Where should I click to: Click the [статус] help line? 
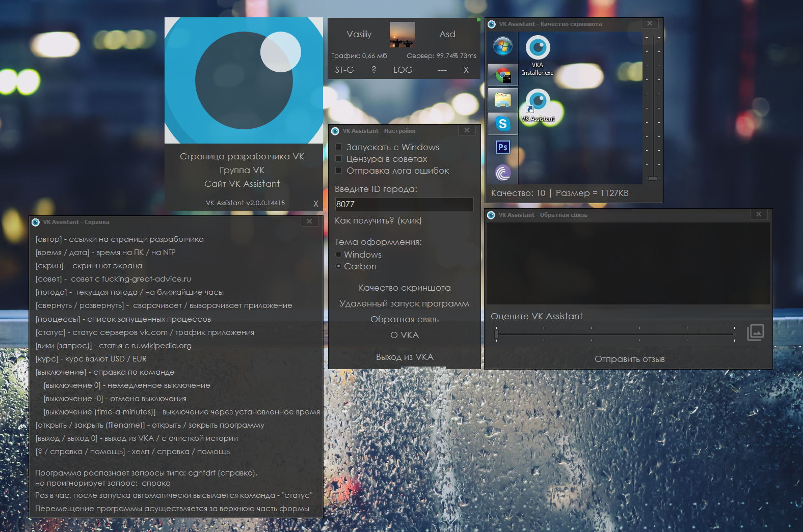pos(145,332)
